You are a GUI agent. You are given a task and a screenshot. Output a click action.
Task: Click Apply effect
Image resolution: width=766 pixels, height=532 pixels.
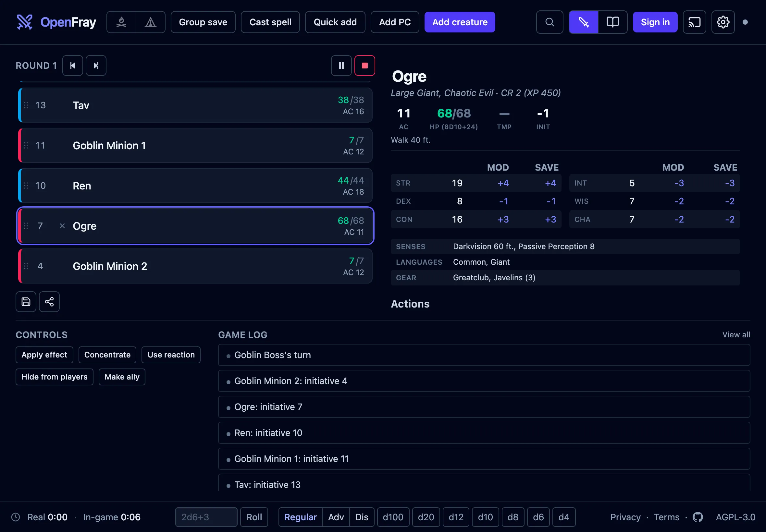point(44,355)
